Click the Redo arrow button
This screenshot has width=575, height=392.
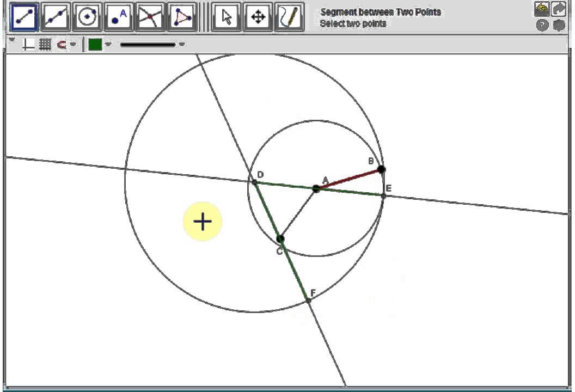559,9
